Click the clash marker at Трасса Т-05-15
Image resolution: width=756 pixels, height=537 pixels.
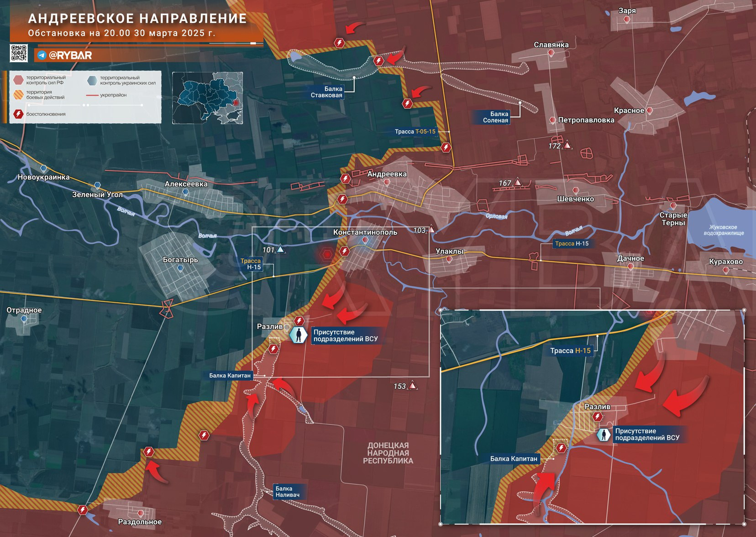click(x=446, y=147)
